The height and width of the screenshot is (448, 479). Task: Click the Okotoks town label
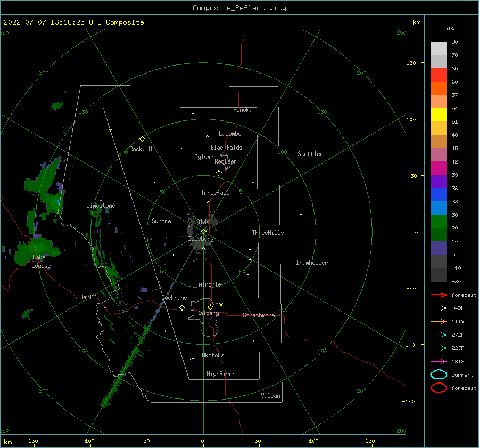213,355
